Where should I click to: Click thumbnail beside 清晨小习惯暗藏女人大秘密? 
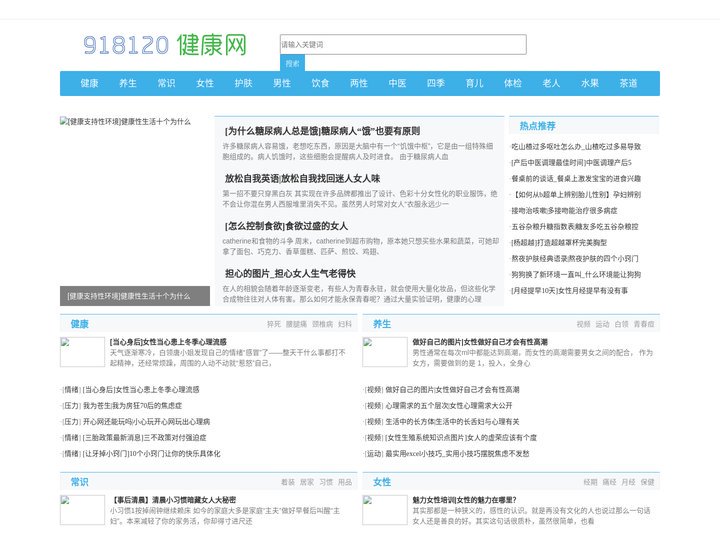click(82, 510)
